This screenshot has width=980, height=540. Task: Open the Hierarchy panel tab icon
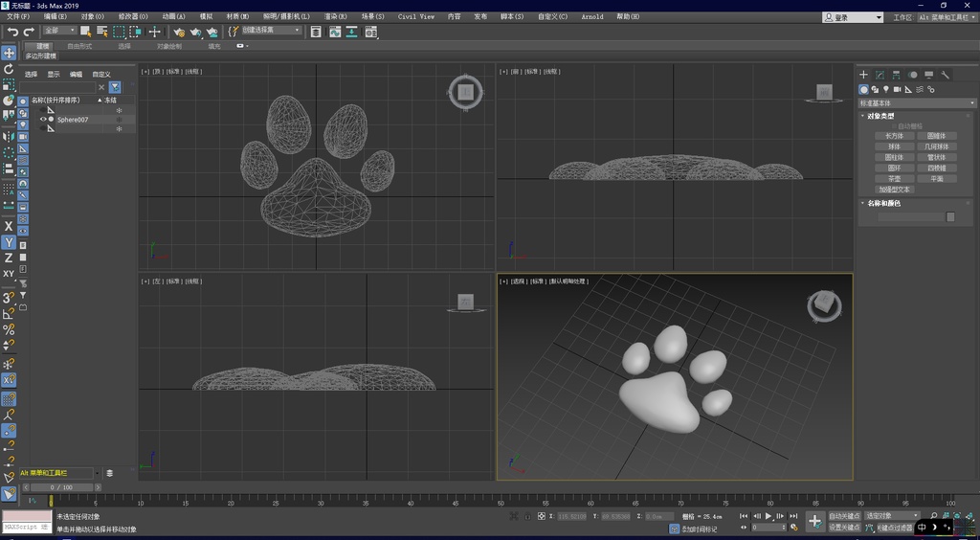pyautogui.click(x=896, y=75)
